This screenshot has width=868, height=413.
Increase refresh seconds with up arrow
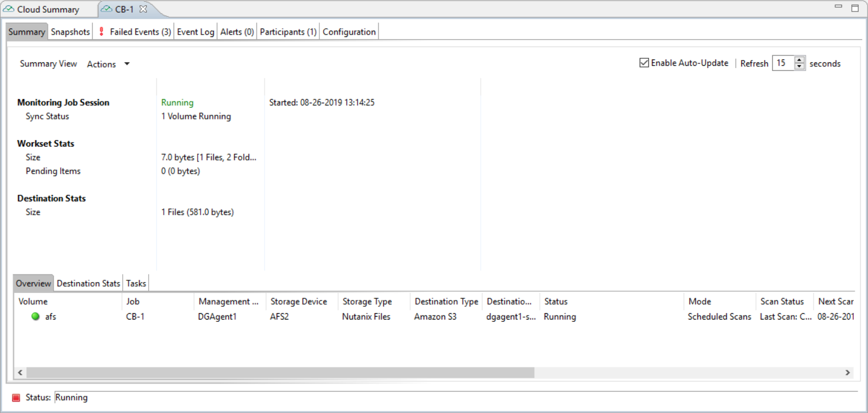799,60
